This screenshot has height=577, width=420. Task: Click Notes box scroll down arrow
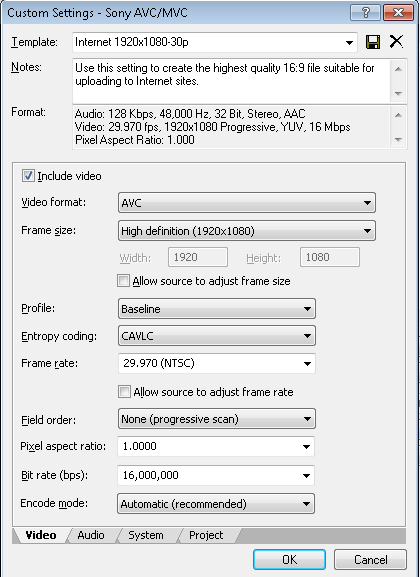(x=399, y=94)
